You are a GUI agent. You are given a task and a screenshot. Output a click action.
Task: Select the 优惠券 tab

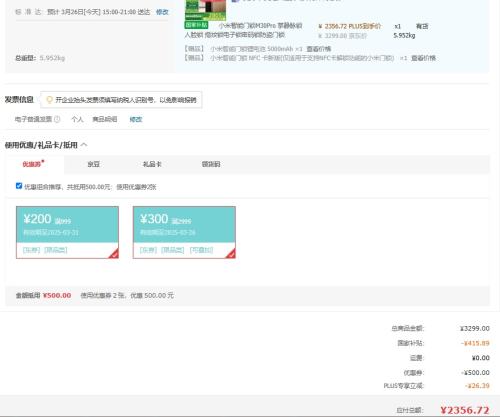tap(33, 164)
